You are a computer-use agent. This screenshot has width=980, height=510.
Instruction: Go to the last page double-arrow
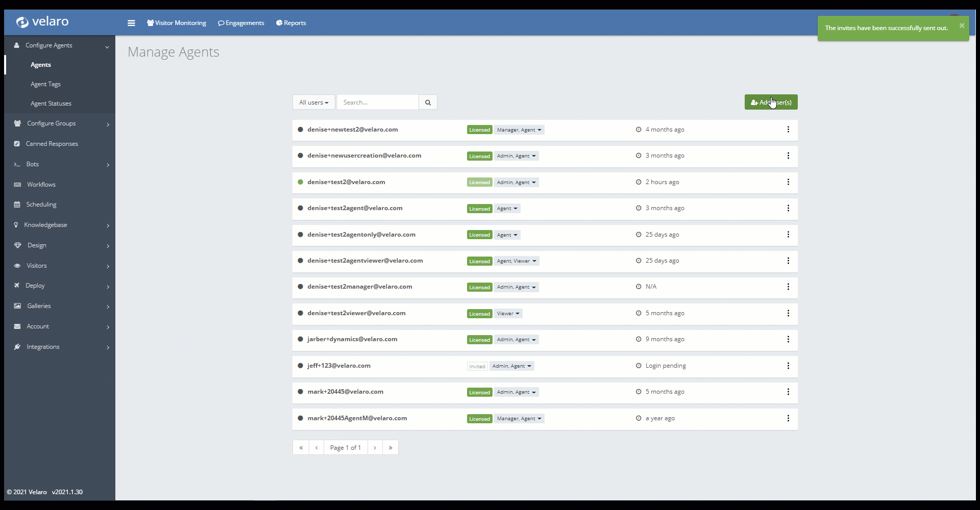[390, 448]
